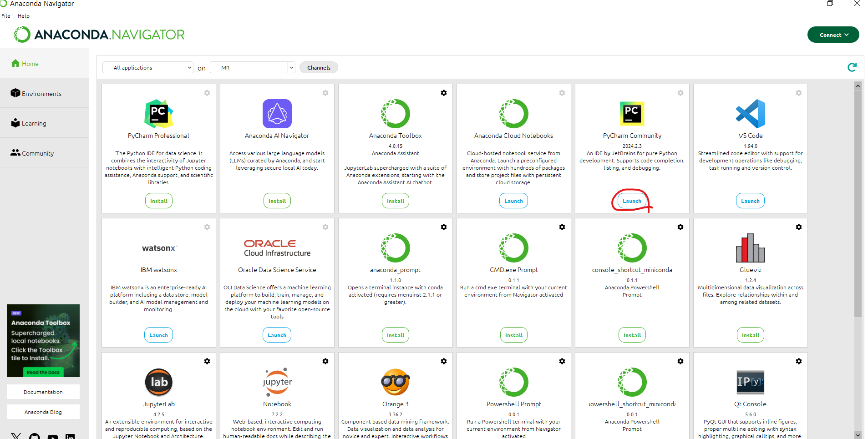Switch to the Community tab
868x439 pixels.
click(x=44, y=153)
